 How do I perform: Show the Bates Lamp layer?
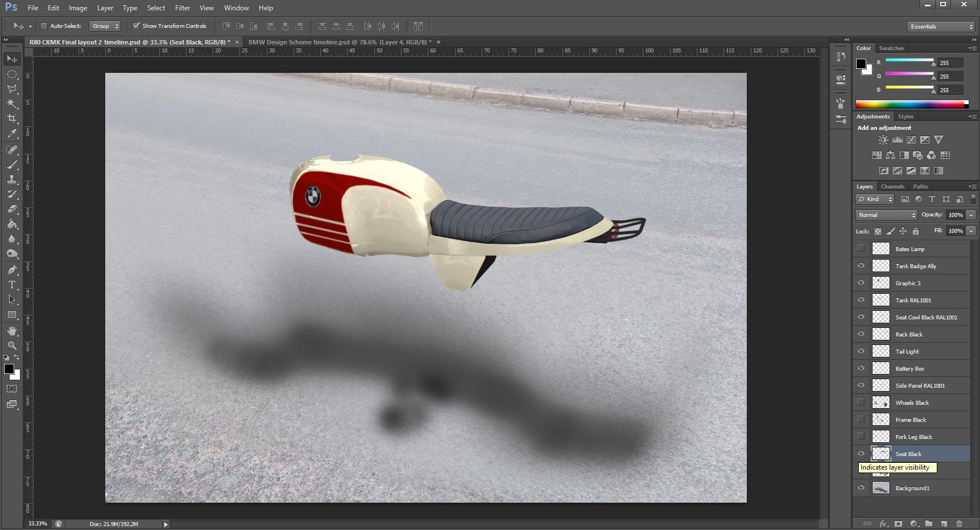point(861,249)
